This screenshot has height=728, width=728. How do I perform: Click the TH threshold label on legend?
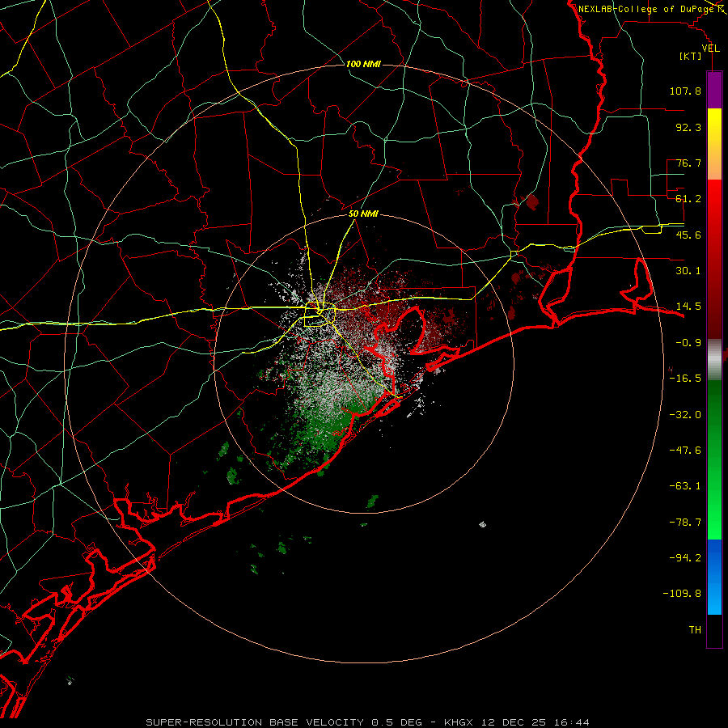tap(695, 630)
